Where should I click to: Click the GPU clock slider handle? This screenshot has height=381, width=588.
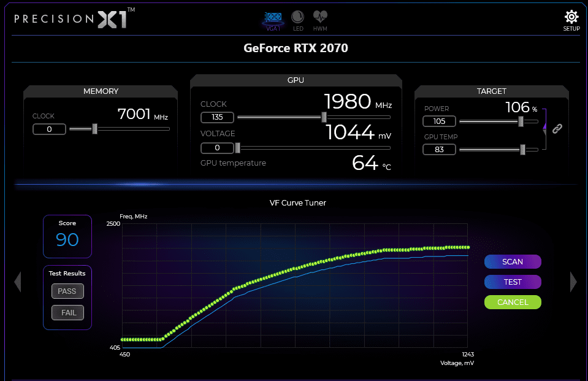[x=324, y=117]
